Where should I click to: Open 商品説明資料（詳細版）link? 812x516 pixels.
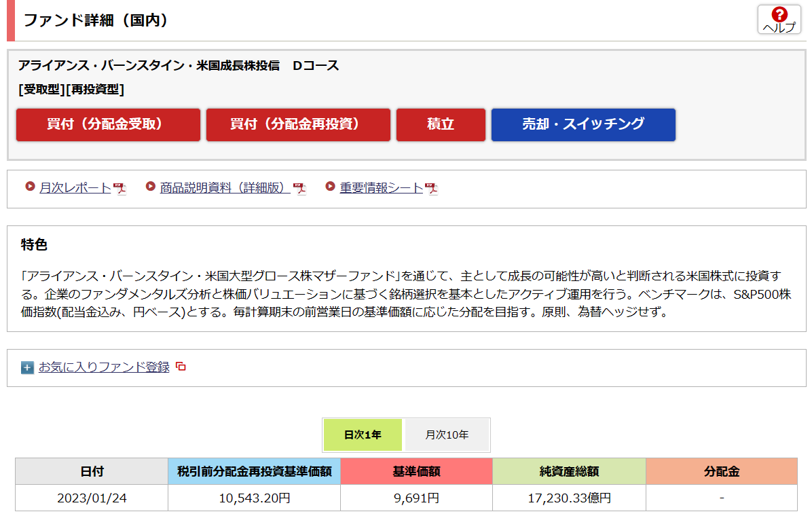click(x=225, y=187)
